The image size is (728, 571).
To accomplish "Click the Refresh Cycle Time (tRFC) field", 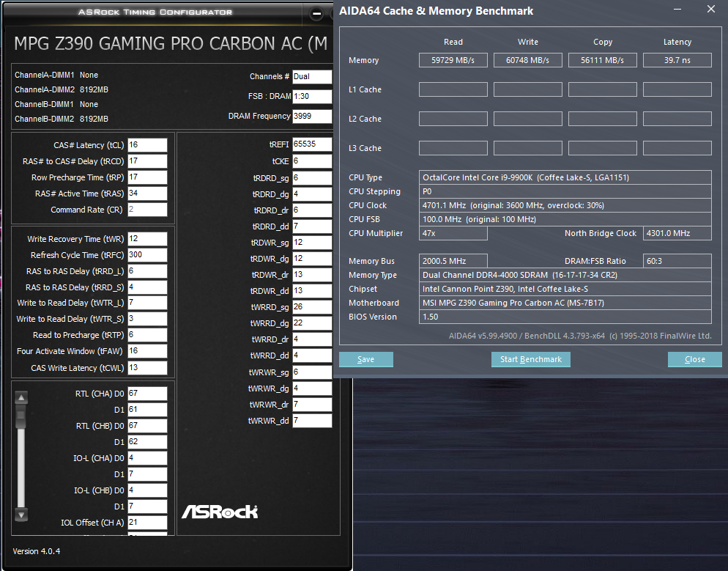I will coord(147,254).
